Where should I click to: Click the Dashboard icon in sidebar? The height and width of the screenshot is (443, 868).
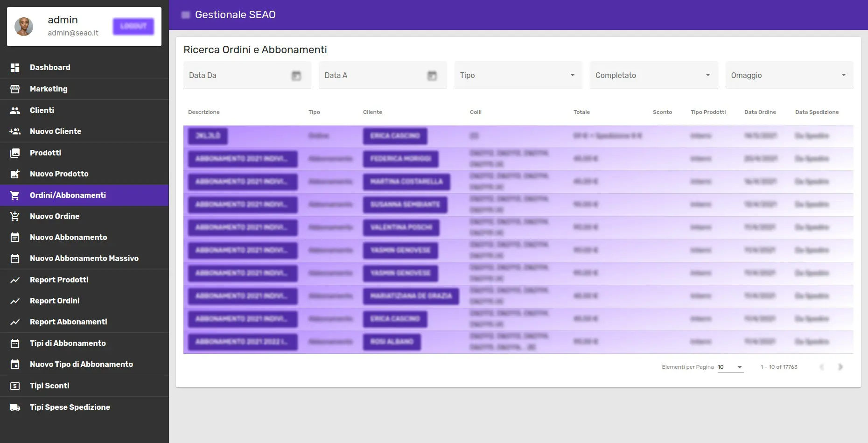tap(15, 68)
